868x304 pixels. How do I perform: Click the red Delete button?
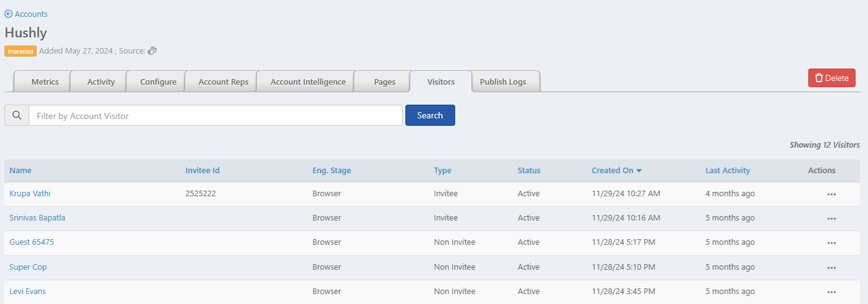[x=832, y=78]
